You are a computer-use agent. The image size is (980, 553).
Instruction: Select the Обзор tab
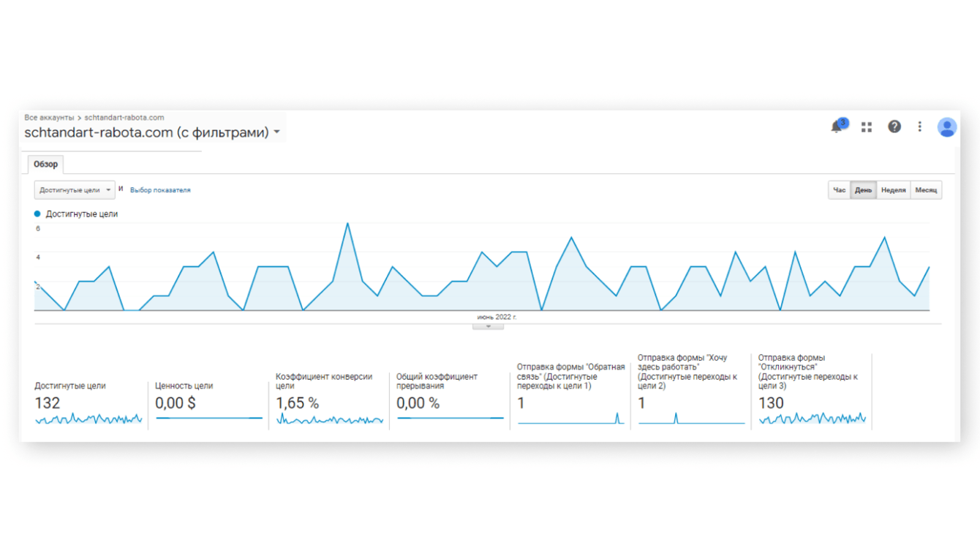point(45,165)
